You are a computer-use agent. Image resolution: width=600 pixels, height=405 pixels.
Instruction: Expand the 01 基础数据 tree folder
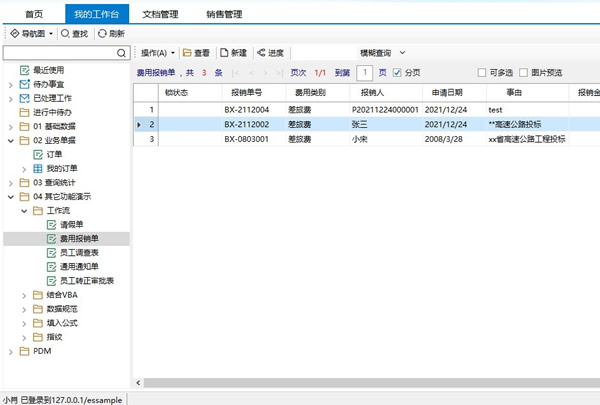pos(11,126)
